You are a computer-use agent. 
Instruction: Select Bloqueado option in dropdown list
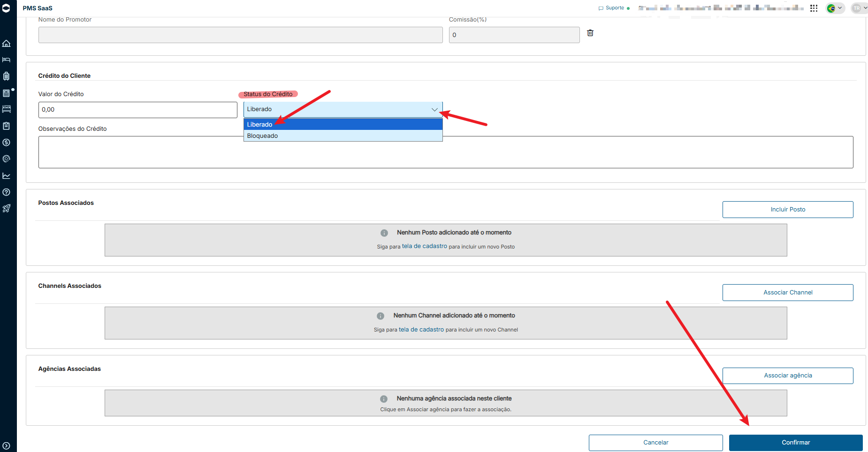click(x=343, y=136)
